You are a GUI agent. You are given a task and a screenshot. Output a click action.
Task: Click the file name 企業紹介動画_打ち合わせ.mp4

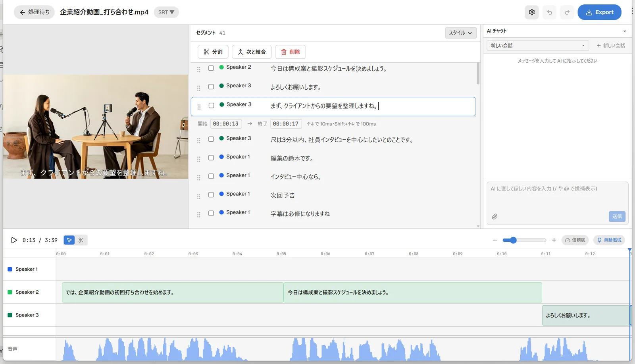[104, 12]
